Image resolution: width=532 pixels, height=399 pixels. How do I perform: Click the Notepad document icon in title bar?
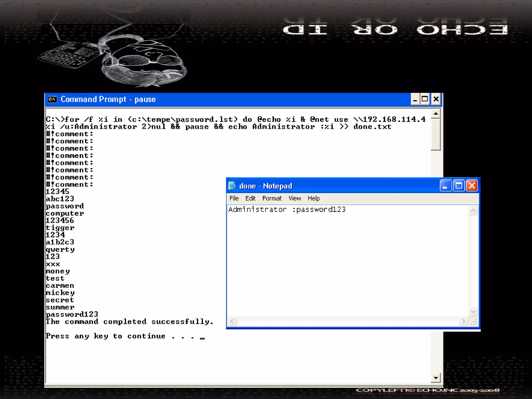[x=232, y=186]
